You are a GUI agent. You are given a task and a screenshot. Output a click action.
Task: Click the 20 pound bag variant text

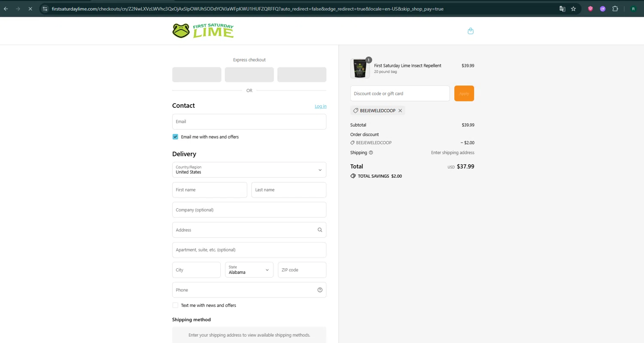(x=385, y=72)
